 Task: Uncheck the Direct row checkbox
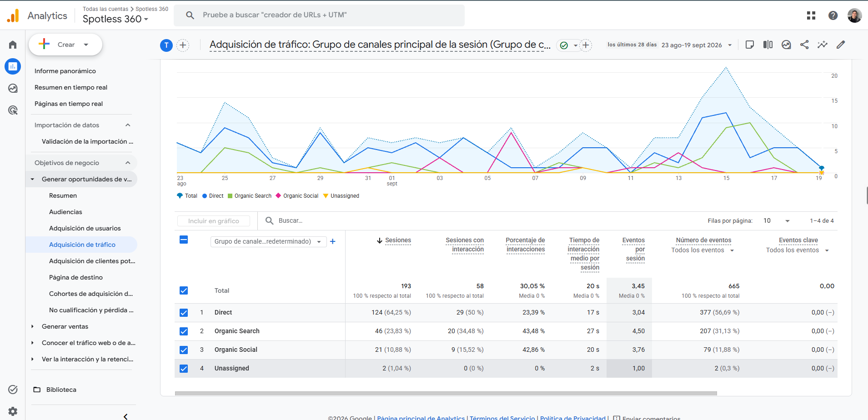pos(184,313)
